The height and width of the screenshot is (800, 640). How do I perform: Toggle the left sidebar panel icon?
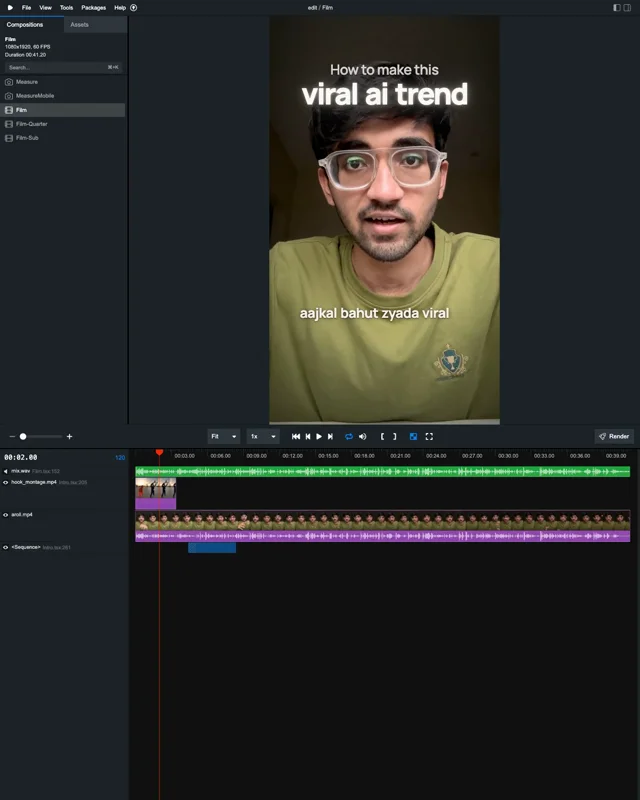click(x=617, y=8)
